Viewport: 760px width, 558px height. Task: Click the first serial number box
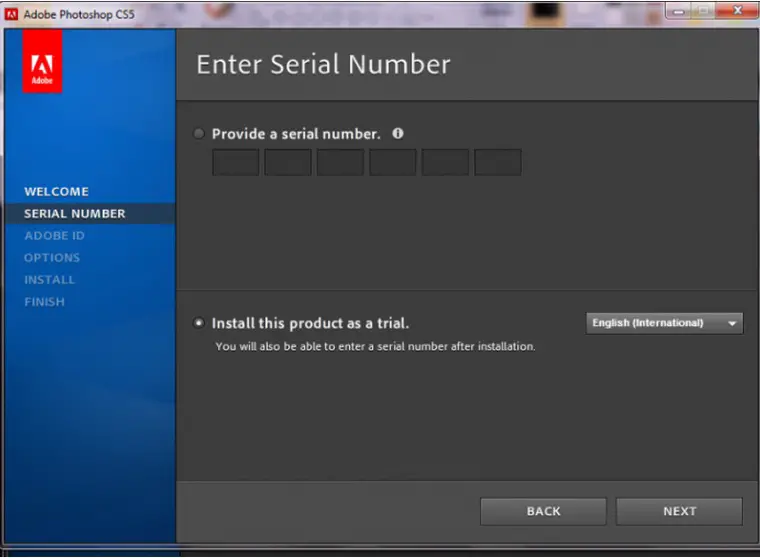point(236,162)
